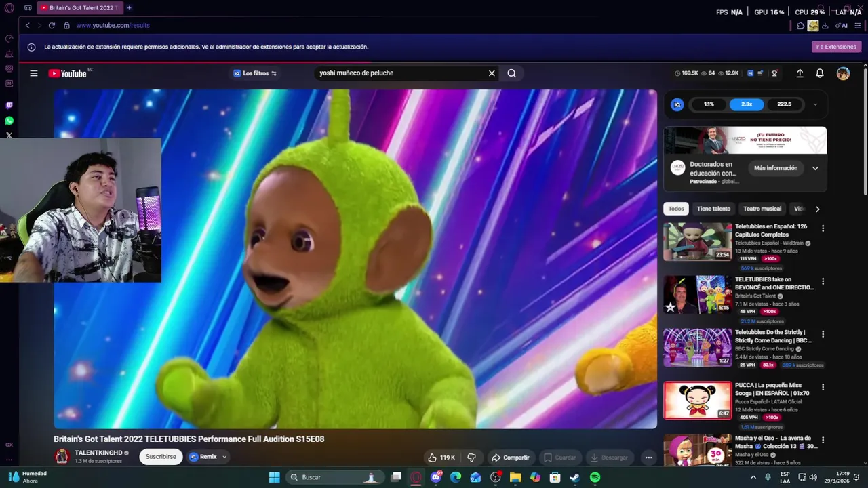Open options for PUCCA video
Viewport: 868px width, 488px height.
pyautogui.click(x=823, y=387)
